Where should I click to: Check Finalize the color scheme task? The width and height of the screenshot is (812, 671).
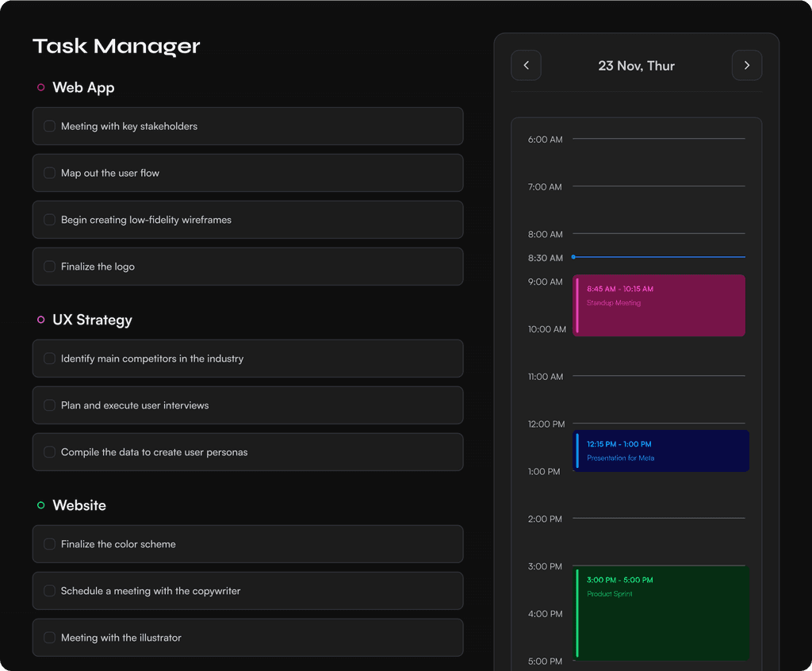49,544
